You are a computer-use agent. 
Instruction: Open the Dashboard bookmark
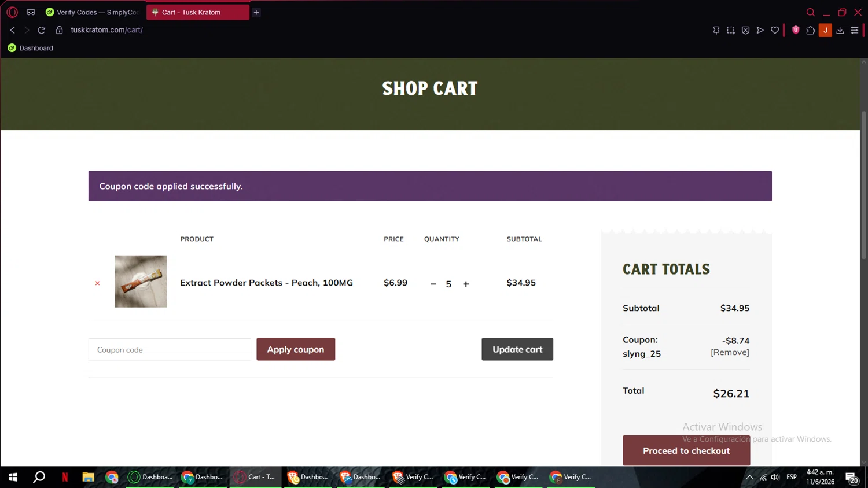pos(30,48)
